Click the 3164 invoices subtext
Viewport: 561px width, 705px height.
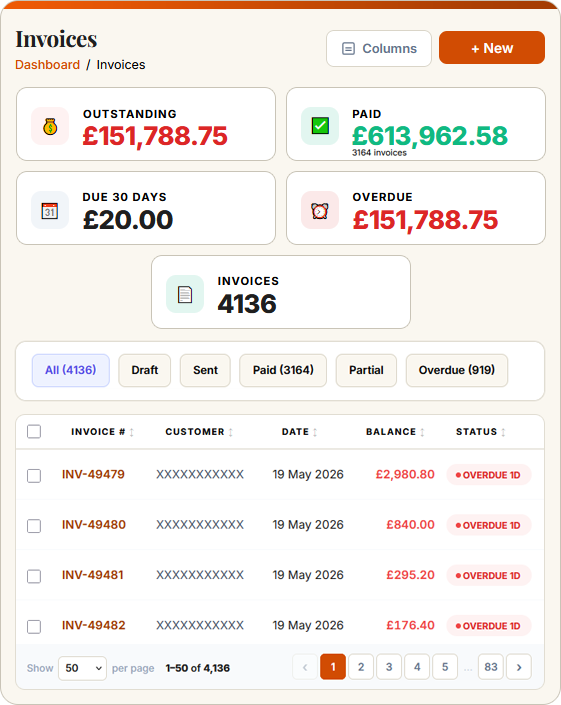coord(379,153)
